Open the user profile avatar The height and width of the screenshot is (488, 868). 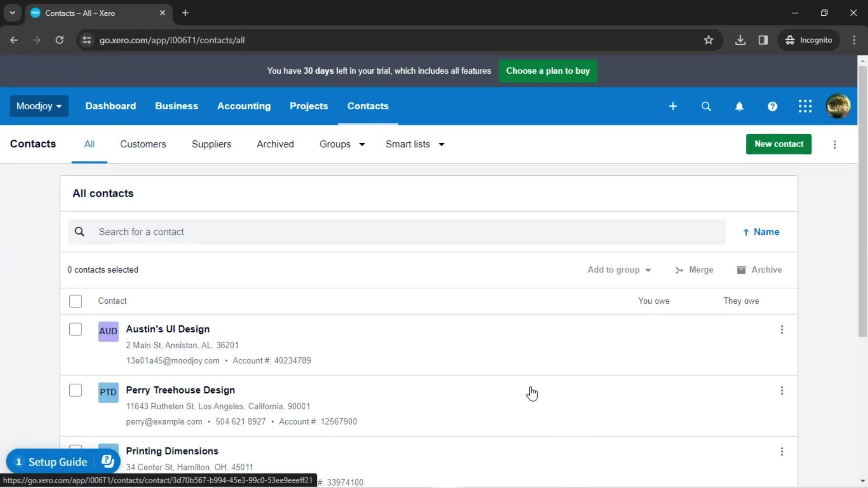tap(838, 106)
